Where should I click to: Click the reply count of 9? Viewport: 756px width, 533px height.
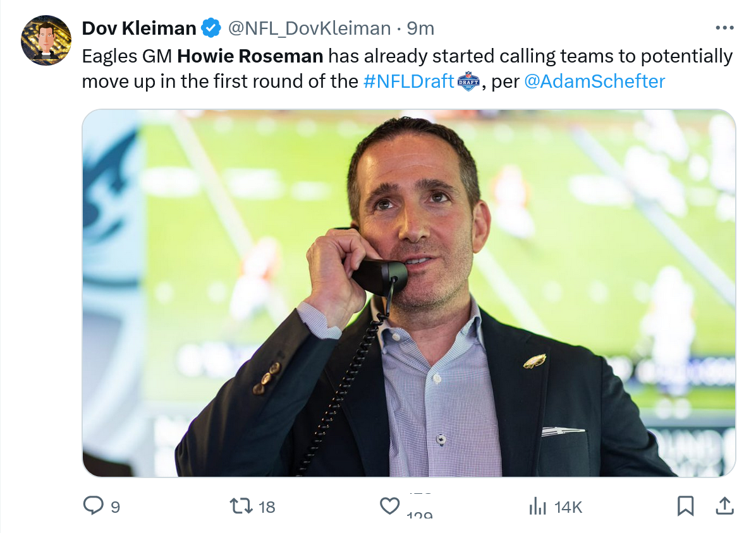115,506
